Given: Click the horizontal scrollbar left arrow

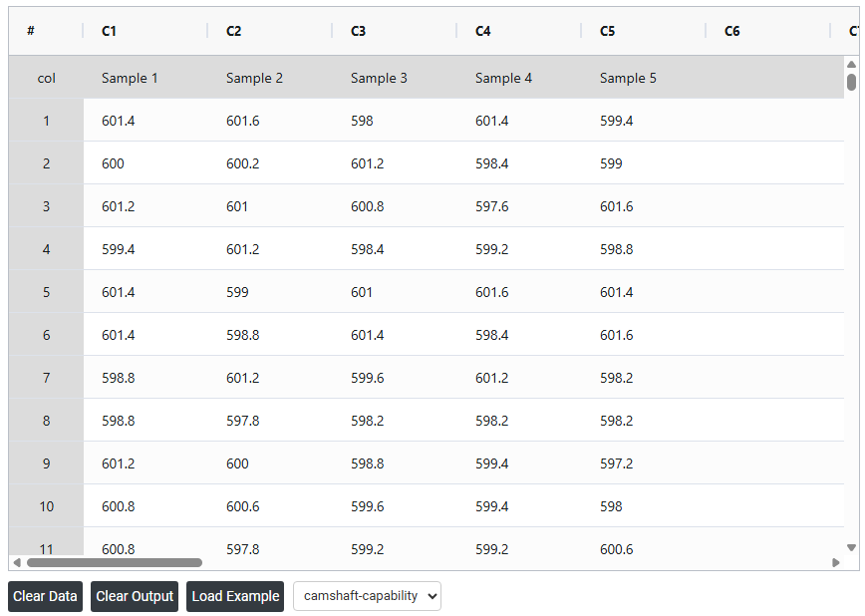Looking at the screenshot, I should pyautogui.click(x=16, y=562).
